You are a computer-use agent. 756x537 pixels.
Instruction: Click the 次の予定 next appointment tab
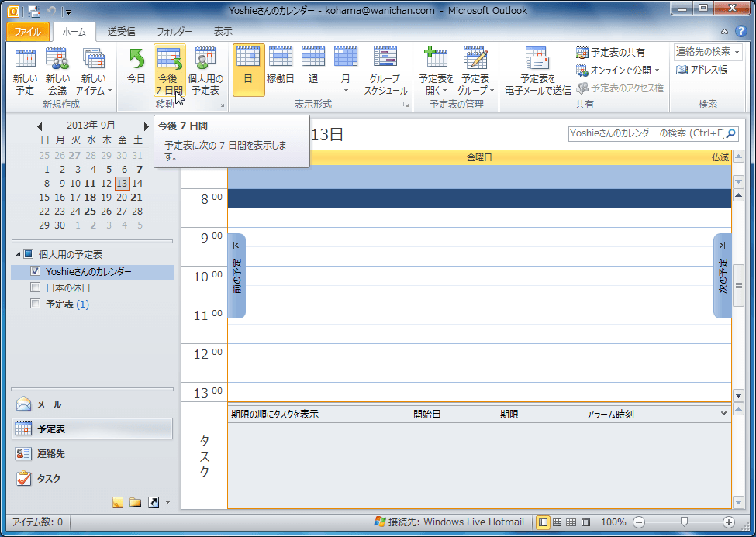[722, 276]
